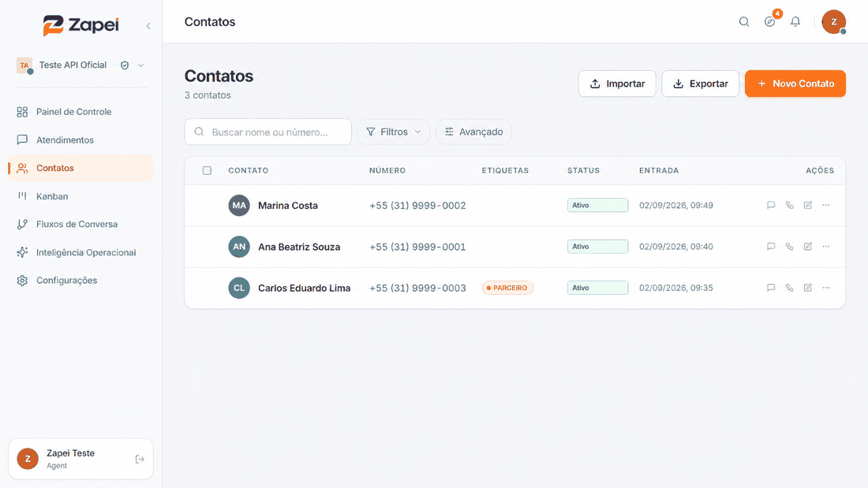This screenshot has height=488, width=868.
Task: Open Configurações in the sidebar
Action: pyautogui.click(x=80, y=281)
